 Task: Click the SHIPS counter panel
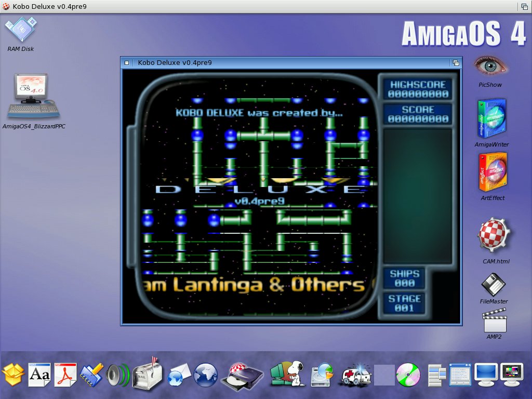click(x=404, y=278)
